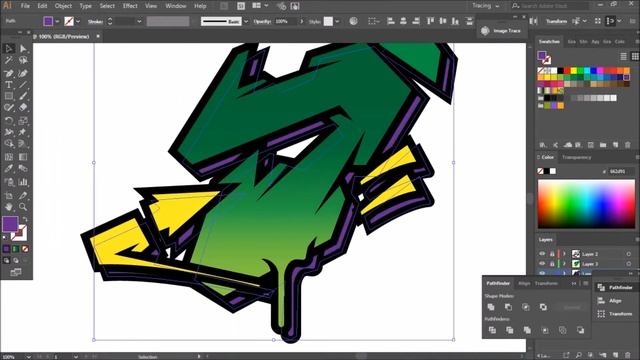Expand Layer 3 contents
Viewport: 640px width, 360px height.
click(564, 264)
